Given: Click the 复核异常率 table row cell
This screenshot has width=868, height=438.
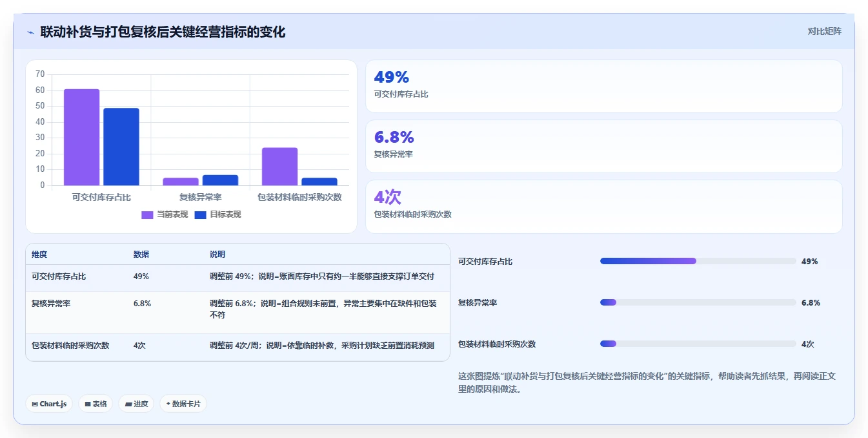Looking at the screenshot, I should pos(51,304).
